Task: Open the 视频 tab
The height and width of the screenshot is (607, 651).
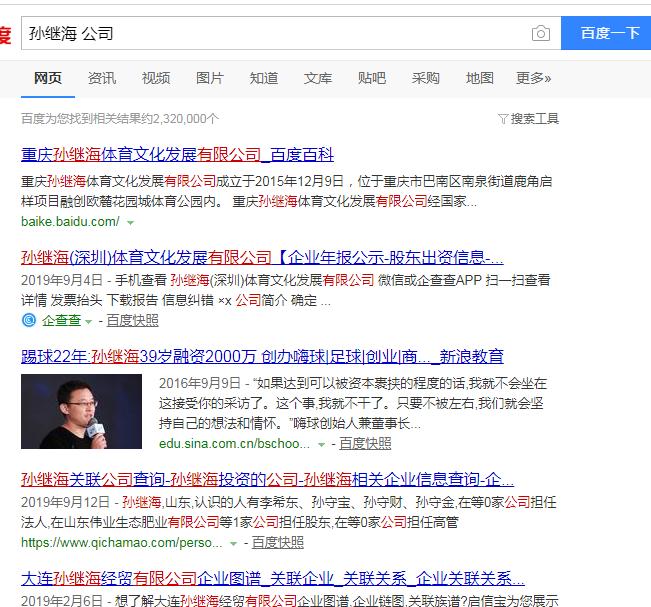Action: pos(156,78)
